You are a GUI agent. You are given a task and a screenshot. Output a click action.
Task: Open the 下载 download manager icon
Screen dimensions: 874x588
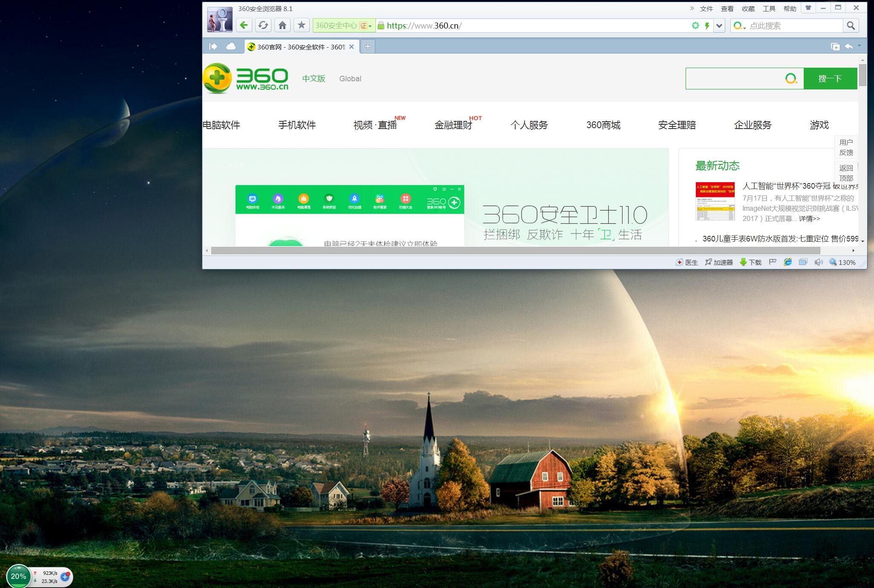click(x=751, y=262)
